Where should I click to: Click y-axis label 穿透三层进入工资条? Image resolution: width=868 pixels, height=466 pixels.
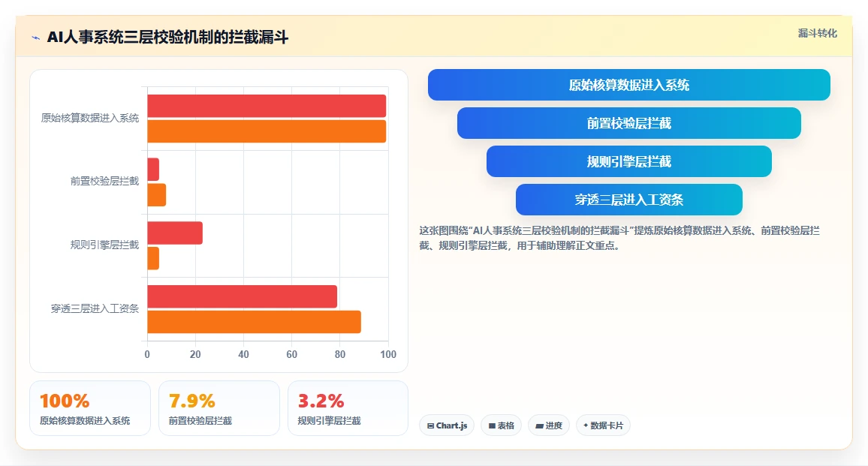pos(95,308)
